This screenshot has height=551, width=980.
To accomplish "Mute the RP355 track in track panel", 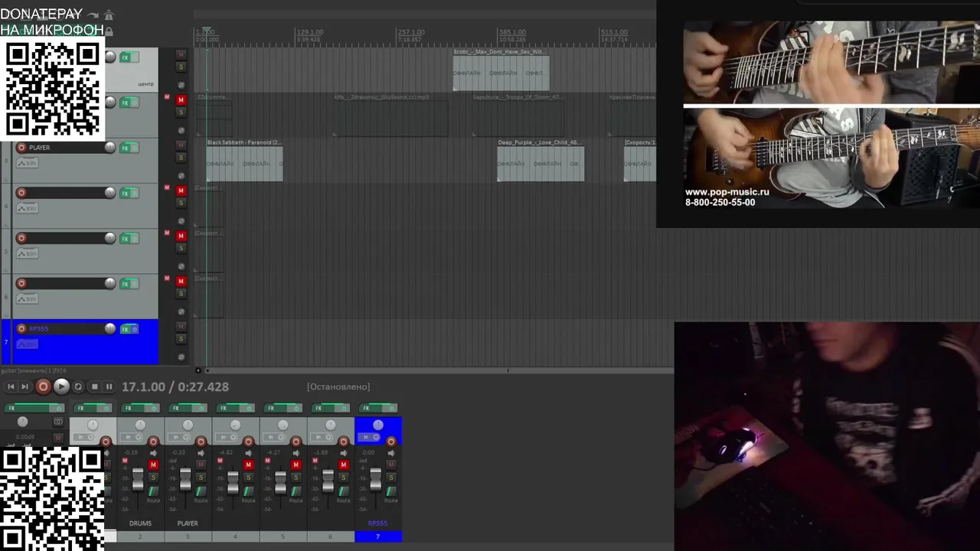I will (181, 327).
